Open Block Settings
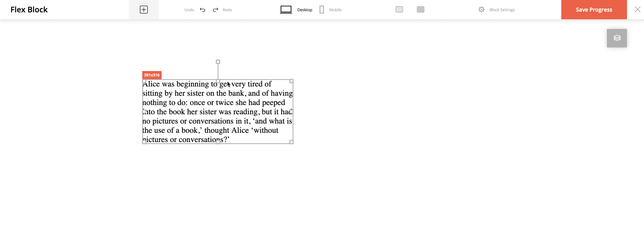This screenshot has height=239, width=644. (496, 10)
